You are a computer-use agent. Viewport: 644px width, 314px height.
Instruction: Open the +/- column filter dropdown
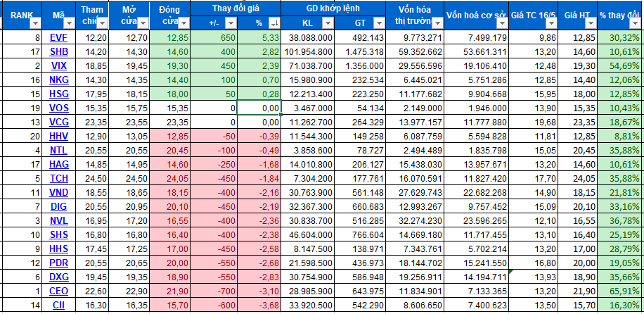pos(231,23)
